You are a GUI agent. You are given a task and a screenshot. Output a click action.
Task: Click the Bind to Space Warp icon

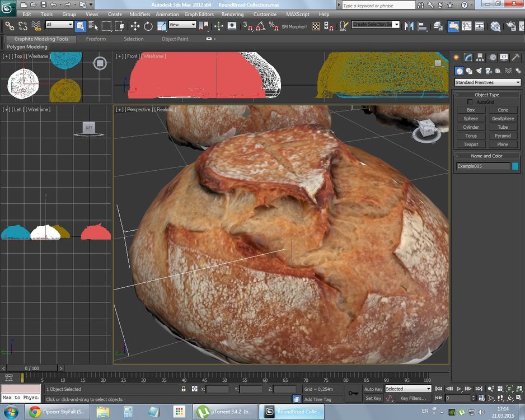pos(36,26)
